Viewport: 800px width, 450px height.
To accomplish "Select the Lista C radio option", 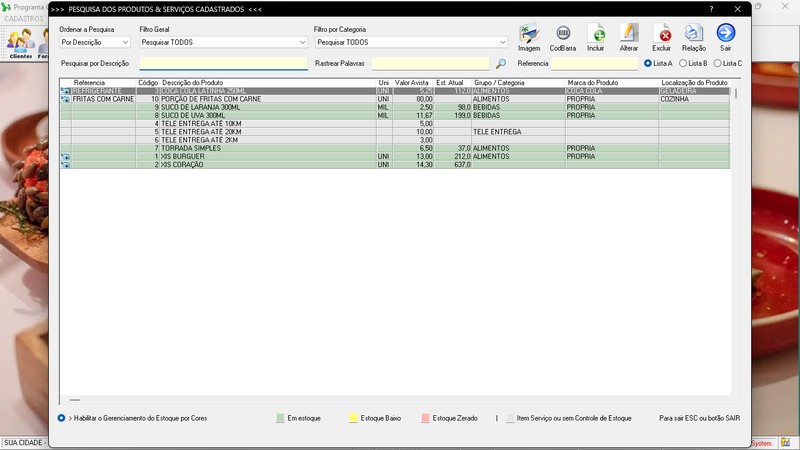I will coord(728,63).
